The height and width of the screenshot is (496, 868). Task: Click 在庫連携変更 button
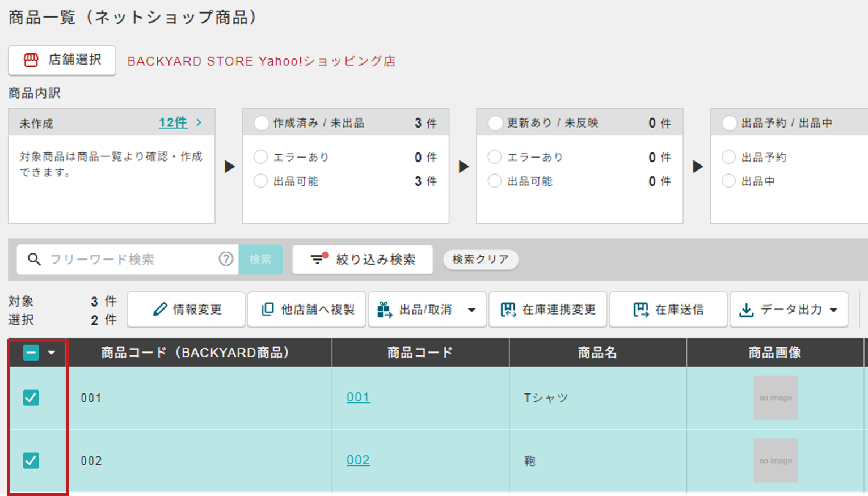point(548,310)
